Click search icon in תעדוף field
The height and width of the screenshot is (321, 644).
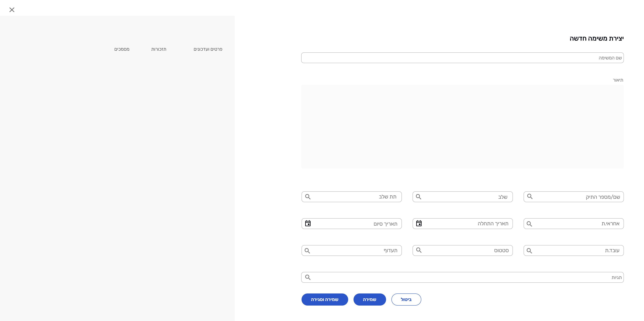[307, 251]
